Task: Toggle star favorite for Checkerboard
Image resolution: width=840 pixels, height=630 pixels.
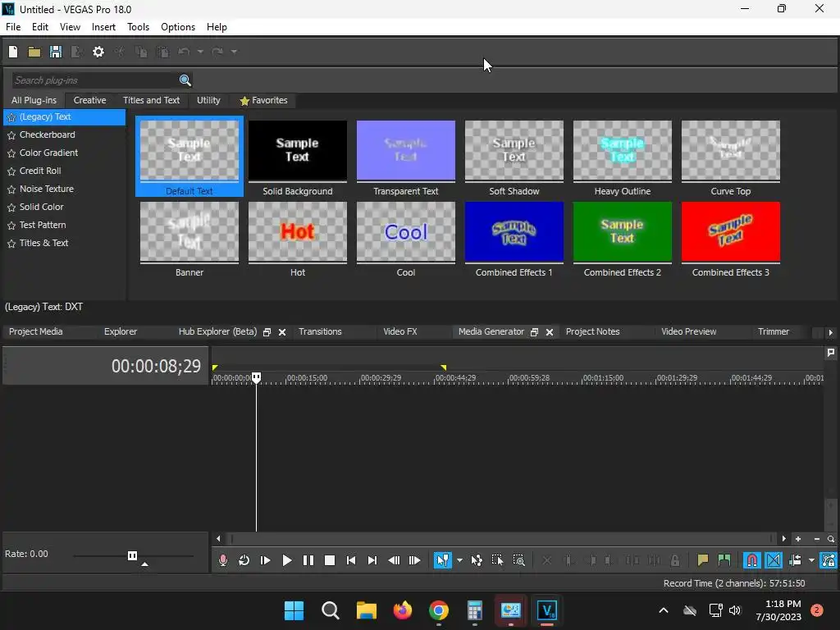Action: pos(11,135)
